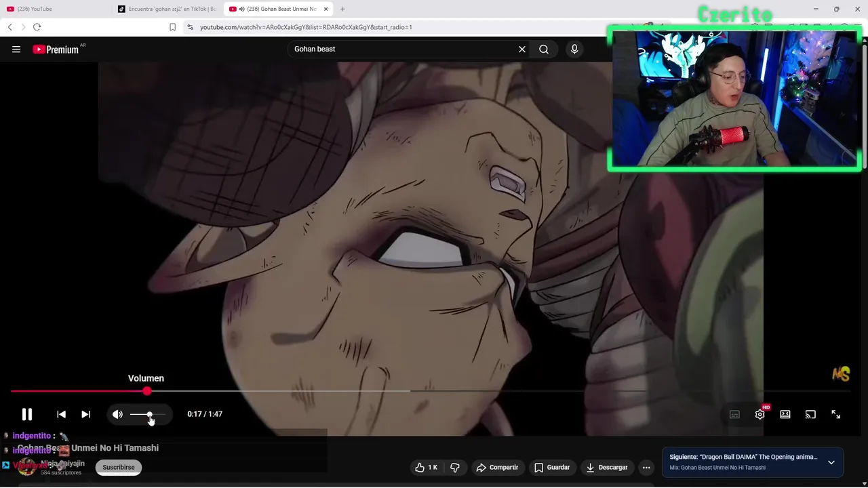
Task: Skip to next video
Action: (x=85, y=414)
